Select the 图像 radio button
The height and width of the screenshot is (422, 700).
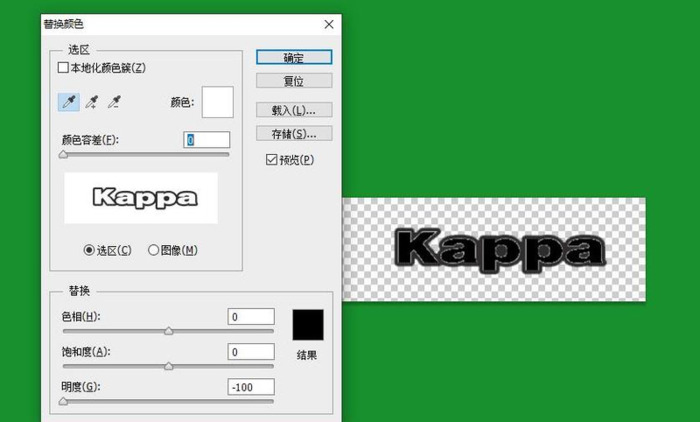coord(154,250)
